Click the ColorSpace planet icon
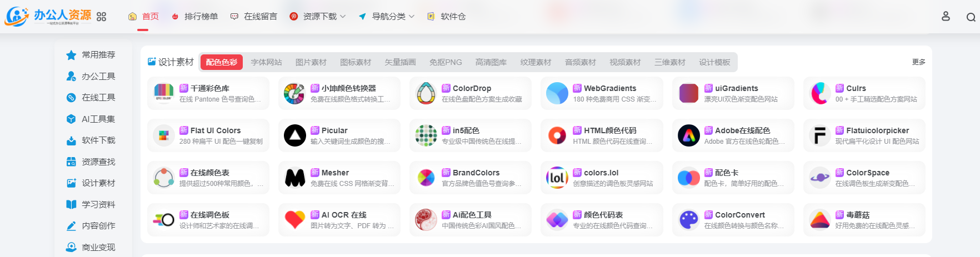980x257 pixels. tap(820, 178)
